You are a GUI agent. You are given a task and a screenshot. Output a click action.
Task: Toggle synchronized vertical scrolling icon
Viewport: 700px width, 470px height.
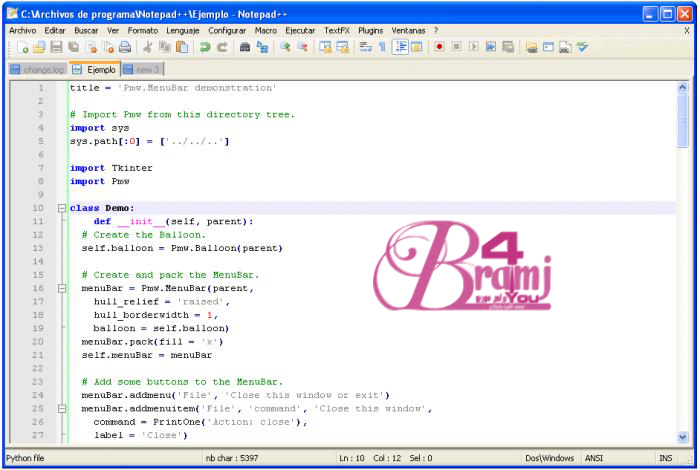[325, 47]
